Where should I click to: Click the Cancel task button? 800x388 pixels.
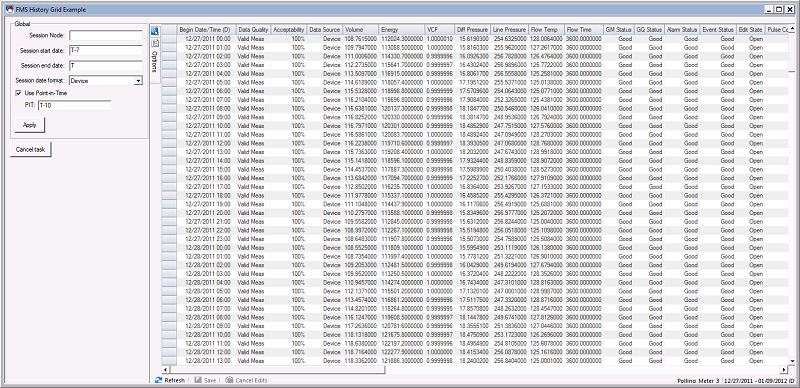pos(31,150)
